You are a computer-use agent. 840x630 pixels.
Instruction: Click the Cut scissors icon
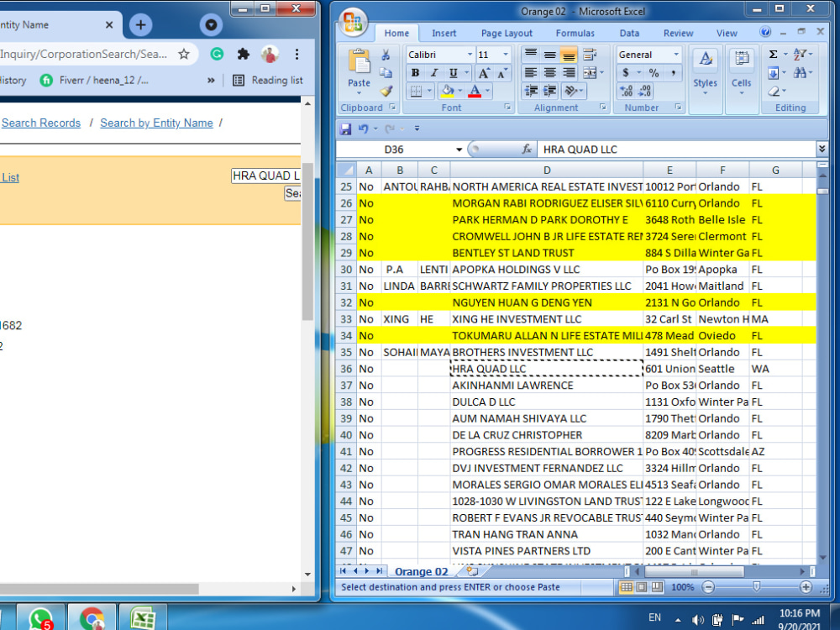[386, 55]
